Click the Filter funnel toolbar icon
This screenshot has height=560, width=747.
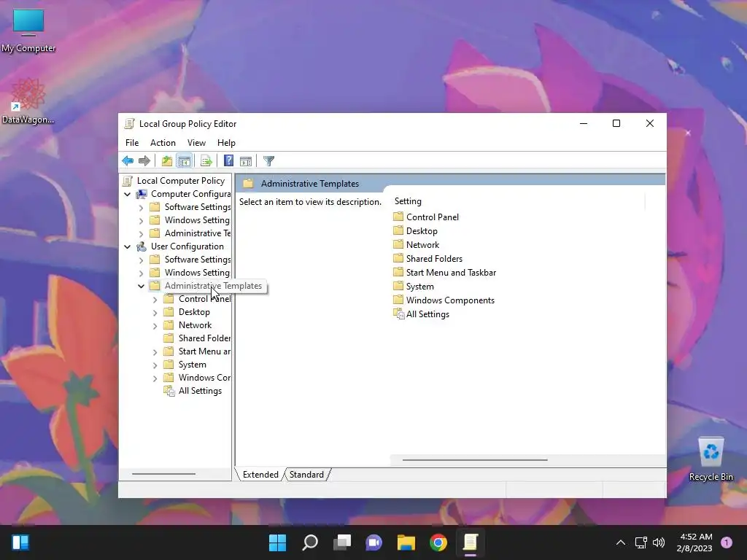(x=268, y=161)
